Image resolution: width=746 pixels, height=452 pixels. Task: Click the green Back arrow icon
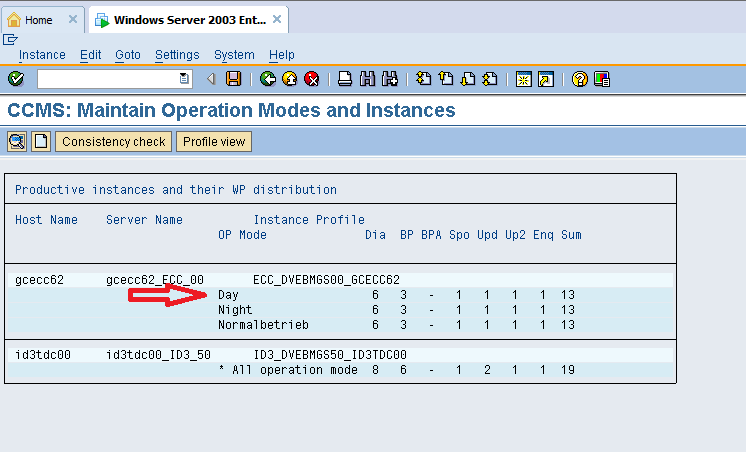point(267,79)
